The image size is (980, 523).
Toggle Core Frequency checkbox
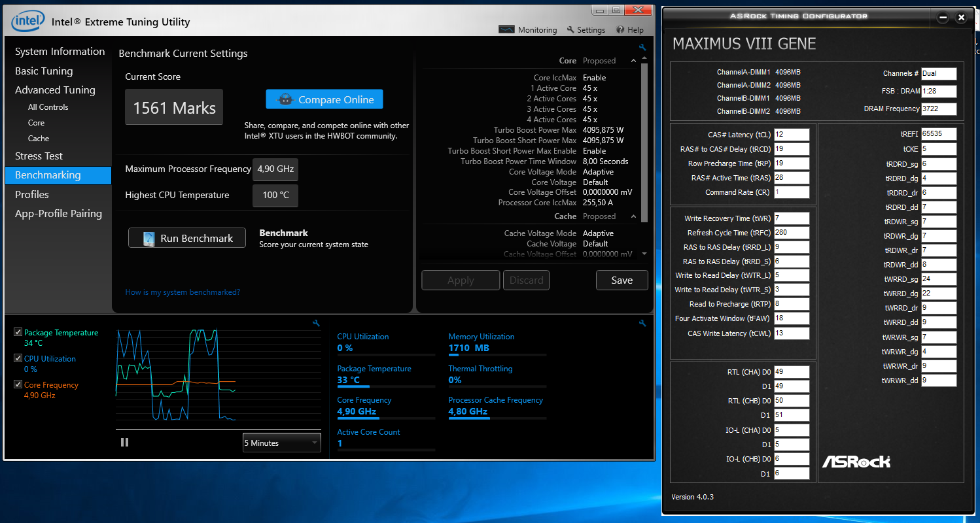pyautogui.click(x=18, y=384)
